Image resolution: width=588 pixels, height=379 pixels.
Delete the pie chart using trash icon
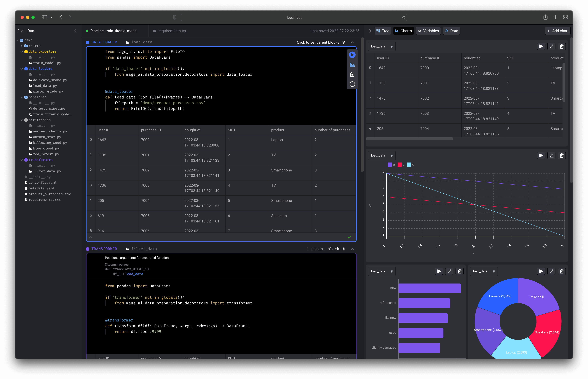tap(561, 271)
